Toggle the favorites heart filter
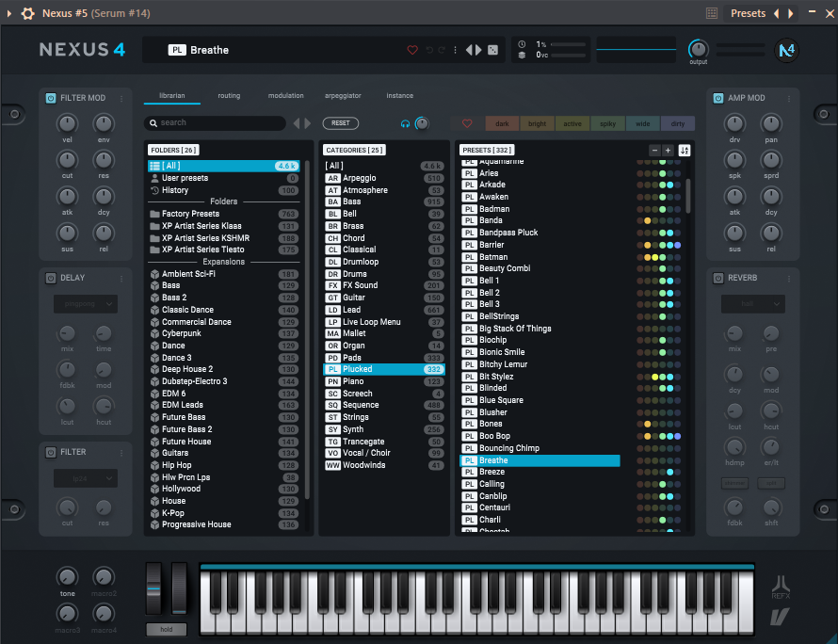 [x=467, y=123]
